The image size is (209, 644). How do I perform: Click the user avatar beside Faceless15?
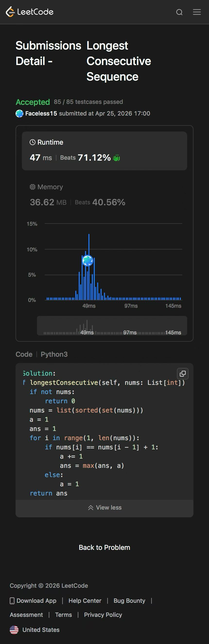[19, 114]
